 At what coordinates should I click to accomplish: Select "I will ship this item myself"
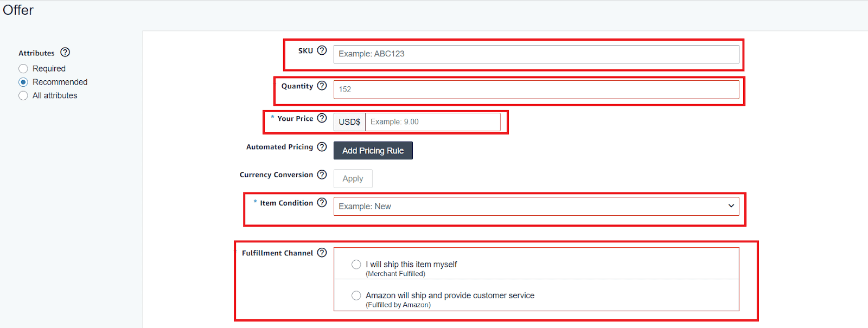[356, 265]
